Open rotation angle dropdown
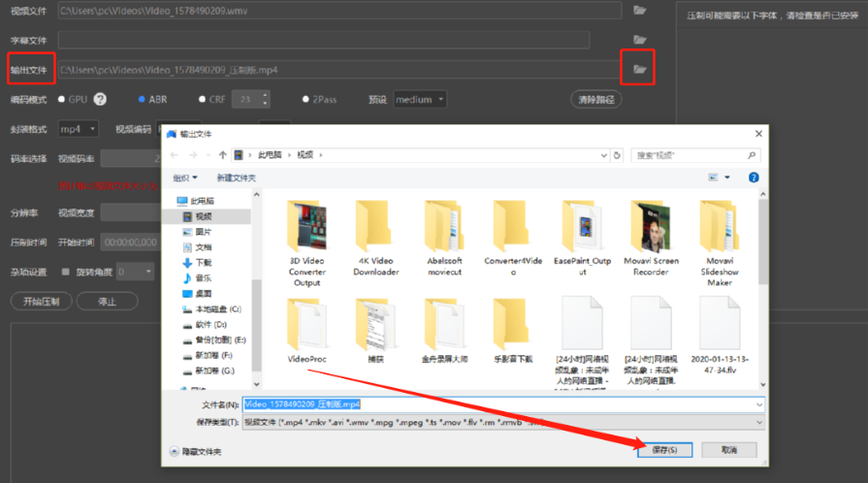 point(135,272)
